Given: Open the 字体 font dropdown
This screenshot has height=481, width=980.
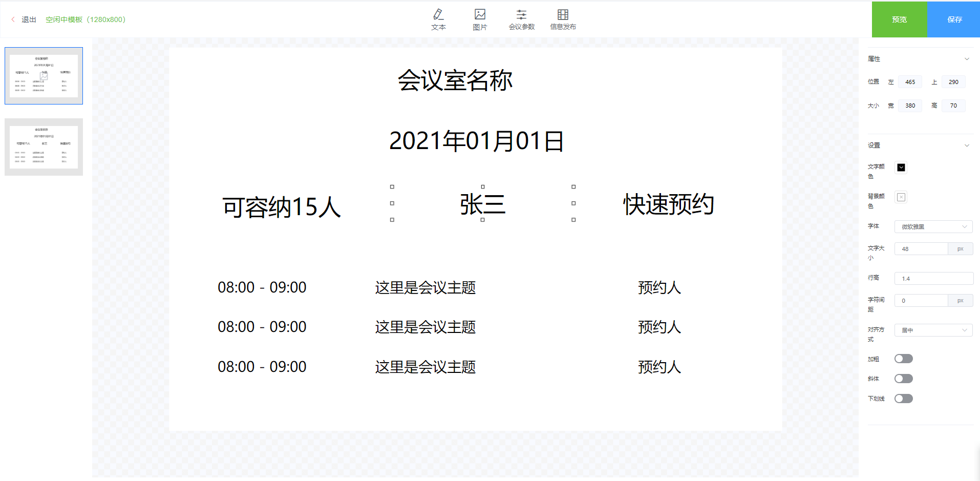Looking at the screenshot, I should (933, 227).
